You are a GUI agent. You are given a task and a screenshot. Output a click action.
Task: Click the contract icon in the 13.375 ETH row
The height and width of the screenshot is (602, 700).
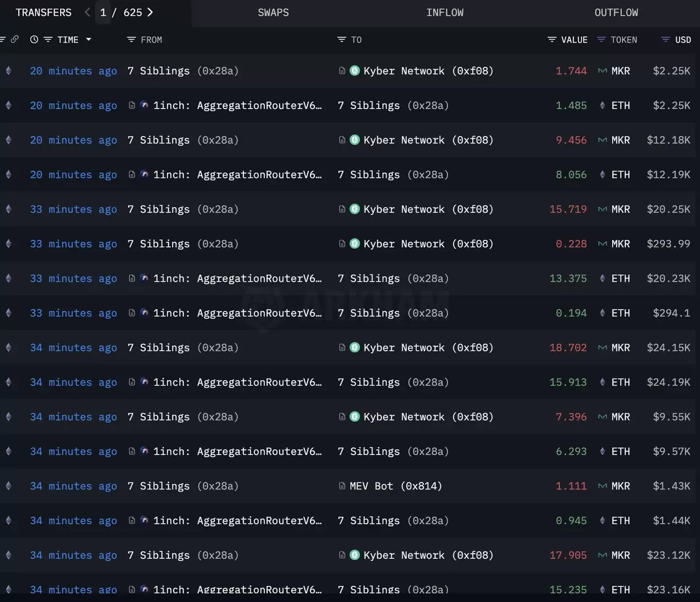click(x=132, y=279)
